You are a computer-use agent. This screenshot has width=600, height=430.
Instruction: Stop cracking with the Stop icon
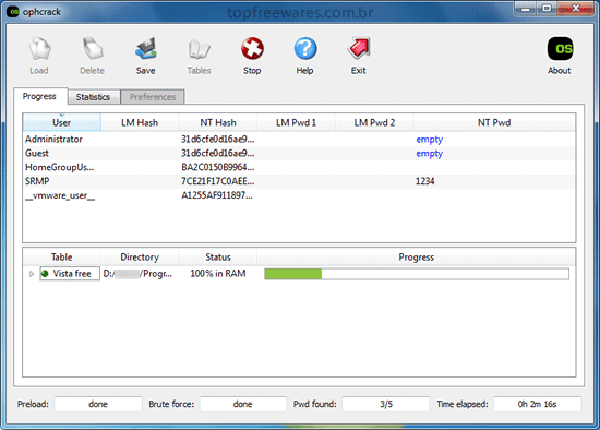pyautogui.click(x=252, y=49)
